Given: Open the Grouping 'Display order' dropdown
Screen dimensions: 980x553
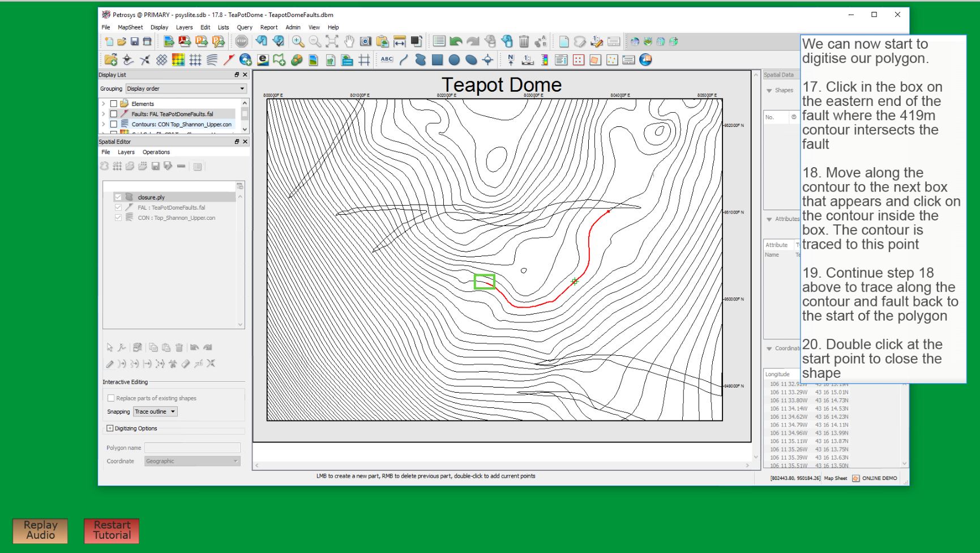Looking at the screenshot, I should tap(186, 88).
